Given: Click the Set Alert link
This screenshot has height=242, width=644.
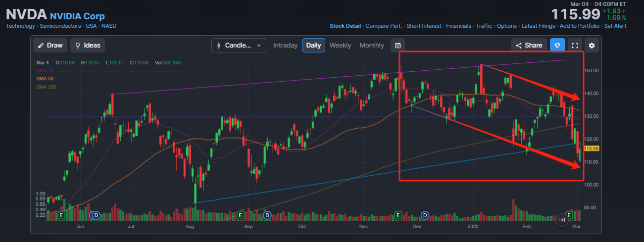Looking at the screenshot, I should tap(615, 26).
